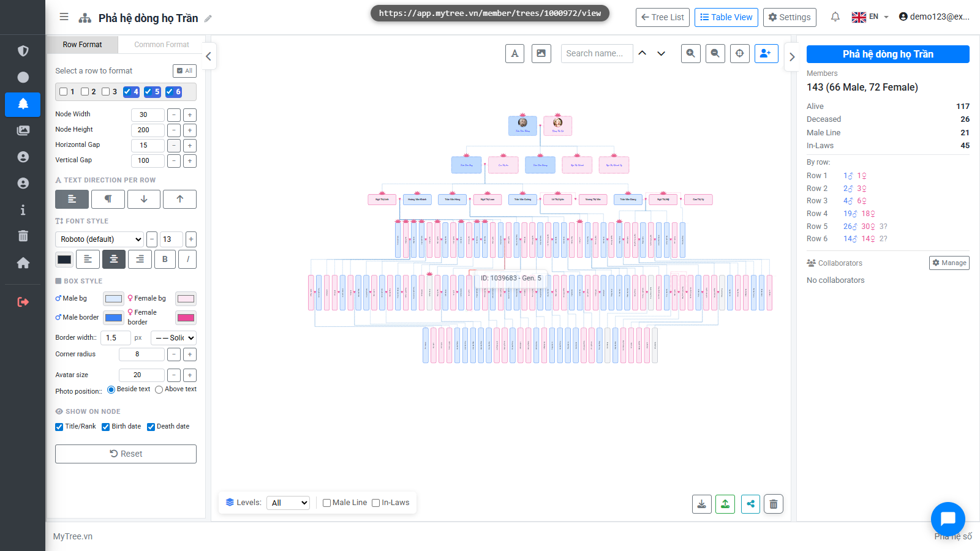Collapse the left format panel
980x551 pixels.
point(208,56)
